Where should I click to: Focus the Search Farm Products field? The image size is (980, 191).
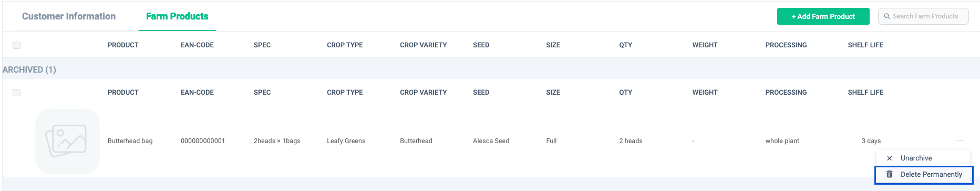[x=923, y=16]
